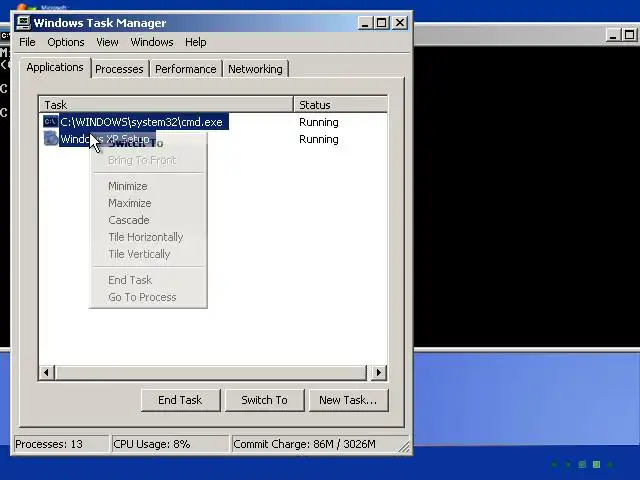The image size is (640, 480).
Task: Sort by the Status column header
Action: coord(340,104)
